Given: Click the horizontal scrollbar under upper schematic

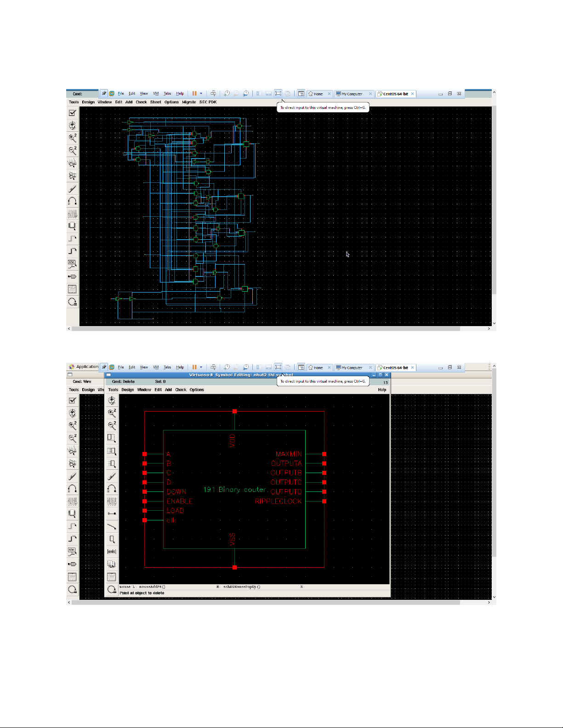Looking at the screenshot, I should point(266,329).
